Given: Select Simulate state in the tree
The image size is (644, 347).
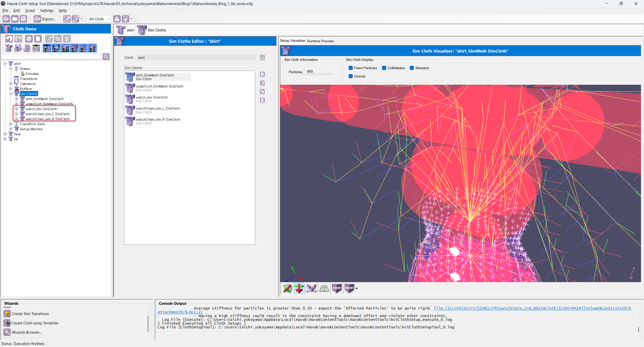Looking at the screenshot, I should click(x=32, y=74).
